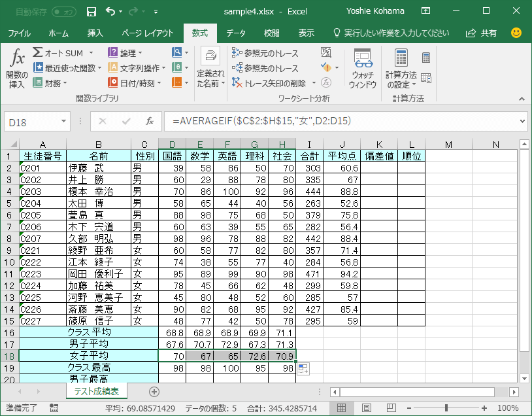Click Evaluate Formula icon
Image resolution: width=532 pixels, height=416 pixels.
[x=326, y=82]
